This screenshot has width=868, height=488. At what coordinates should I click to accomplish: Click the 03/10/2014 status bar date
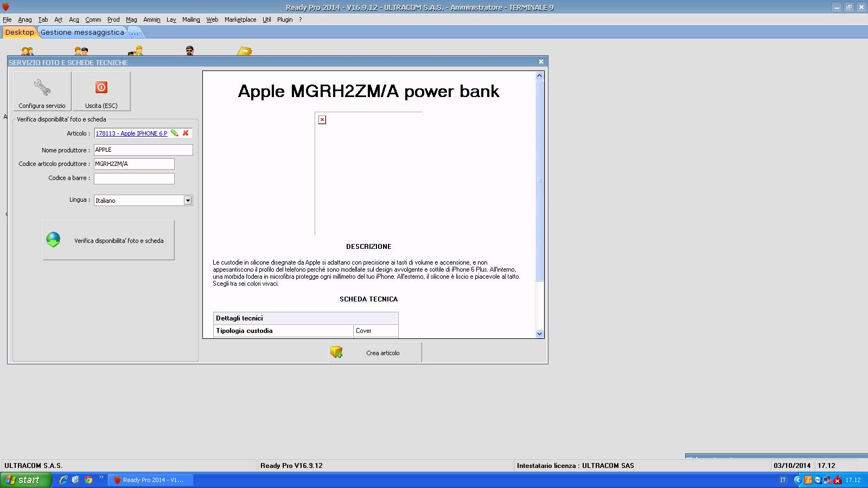[792, 466]
